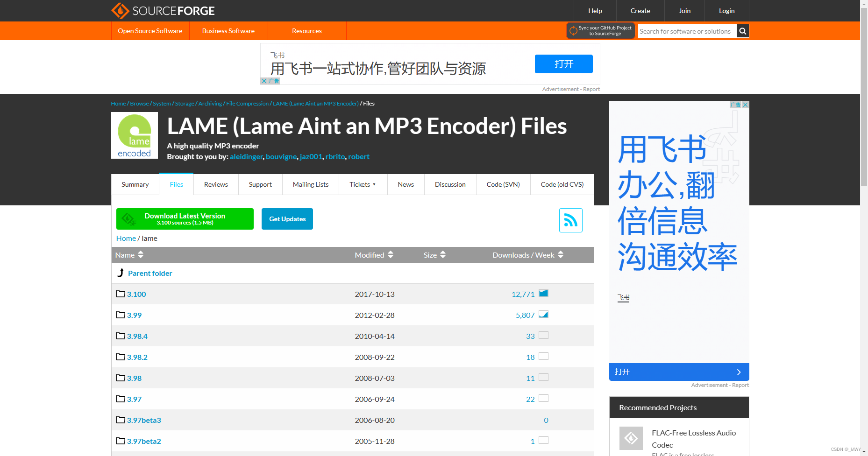868x456 pixels.
Task: Click the Parent folder link
Action: point(150,273)
